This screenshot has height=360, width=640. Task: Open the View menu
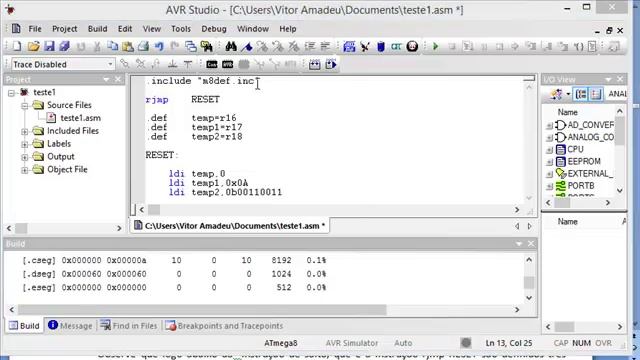151,29
